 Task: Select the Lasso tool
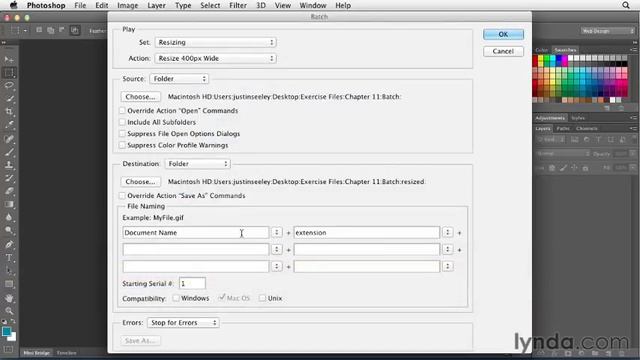[9, 85]
